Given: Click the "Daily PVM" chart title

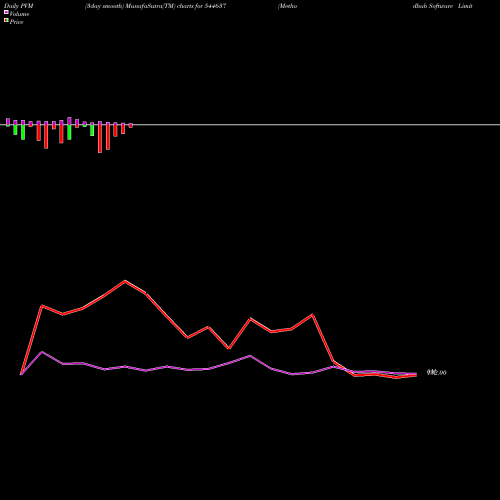Looking at the screenshot, I should [19, 6].
